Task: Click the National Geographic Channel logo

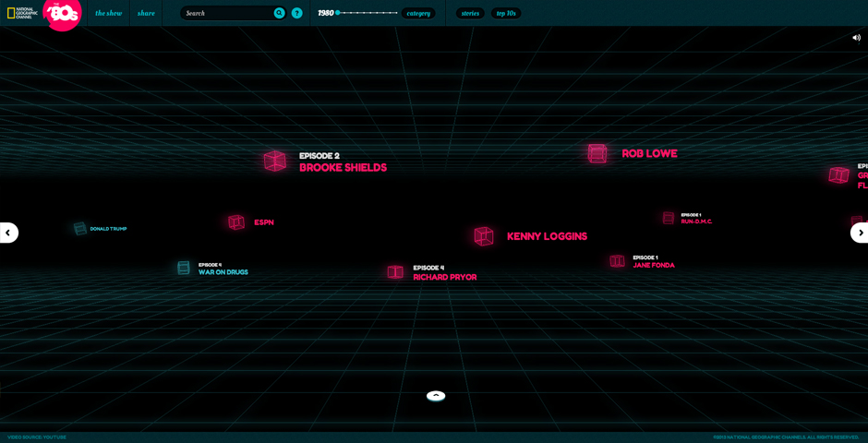Action: point(22,13)
